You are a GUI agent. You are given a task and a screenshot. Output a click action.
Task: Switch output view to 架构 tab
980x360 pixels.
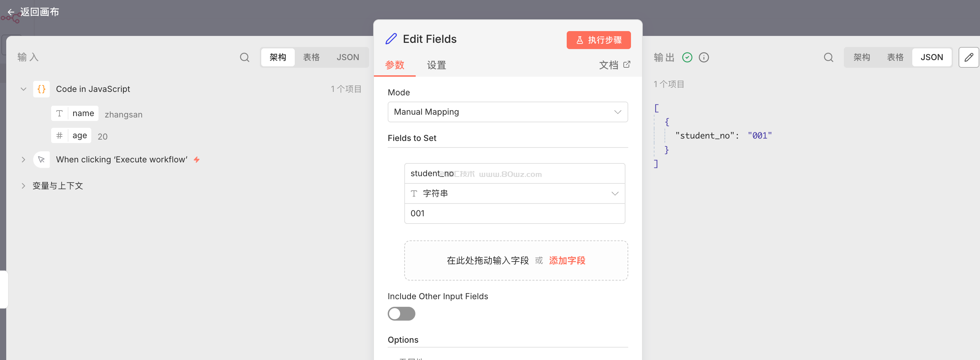pyautogui.click(x=861, y=57)
